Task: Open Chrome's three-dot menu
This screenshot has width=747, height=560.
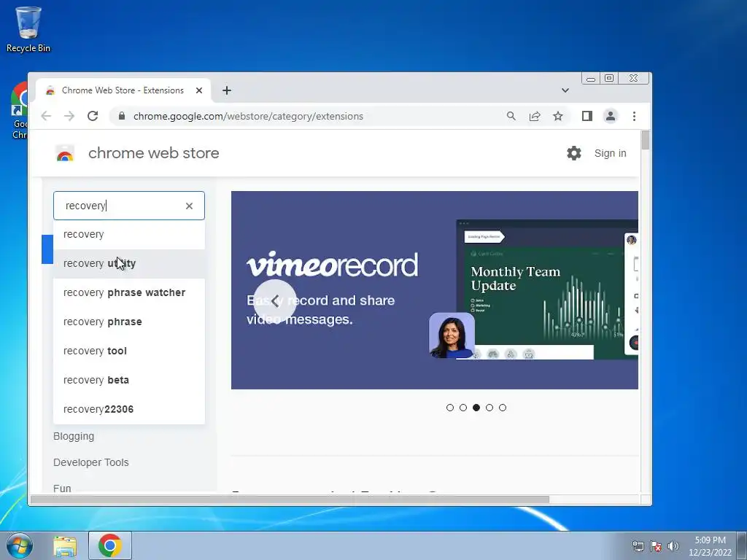Action: tap(634, 116)
